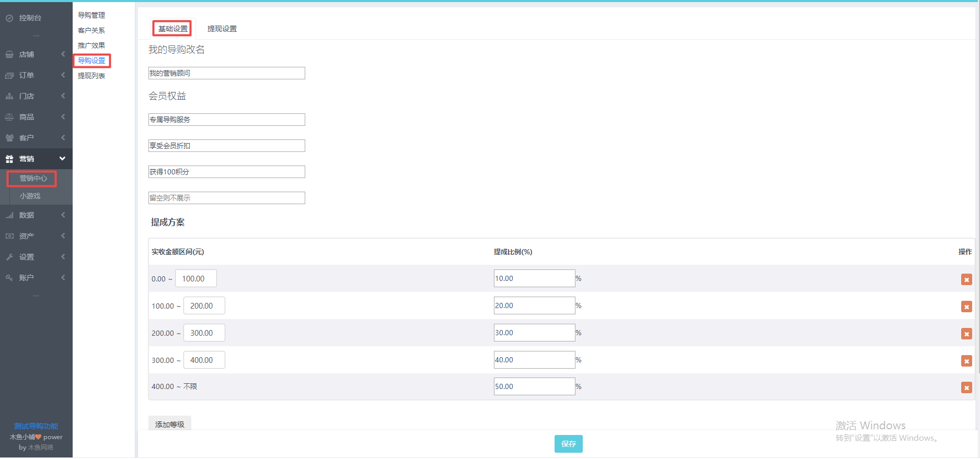980x459 pixels.
Task: Click the 300.00 range upper-limit field
Action: [204, 333]
